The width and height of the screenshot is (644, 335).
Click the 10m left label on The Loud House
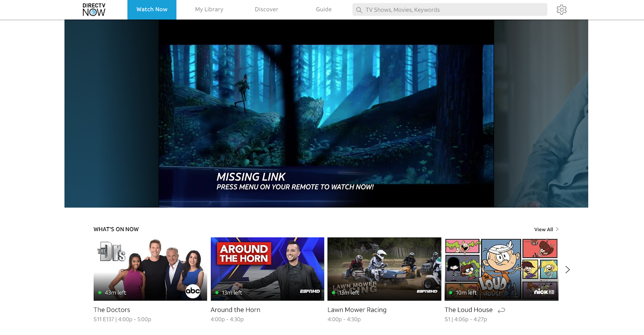click(x=466, y=293)
